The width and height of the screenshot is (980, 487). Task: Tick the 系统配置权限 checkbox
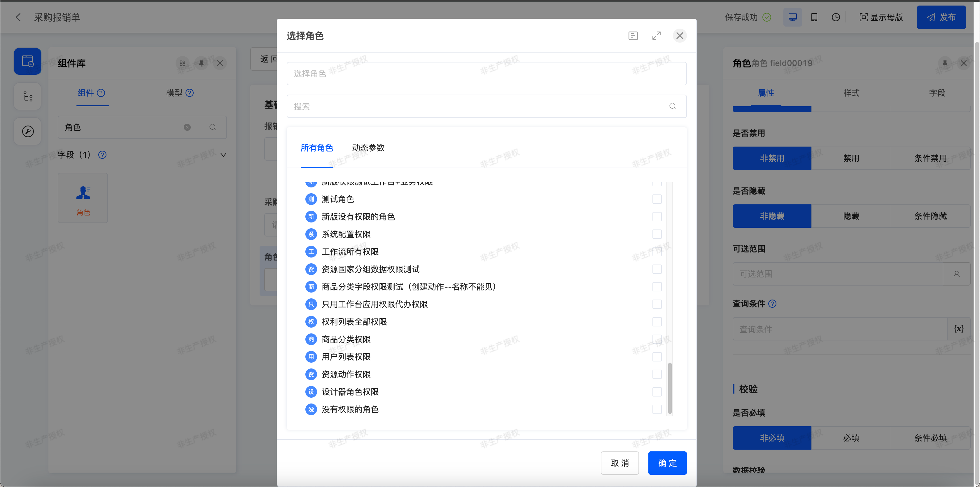(657, 234)
